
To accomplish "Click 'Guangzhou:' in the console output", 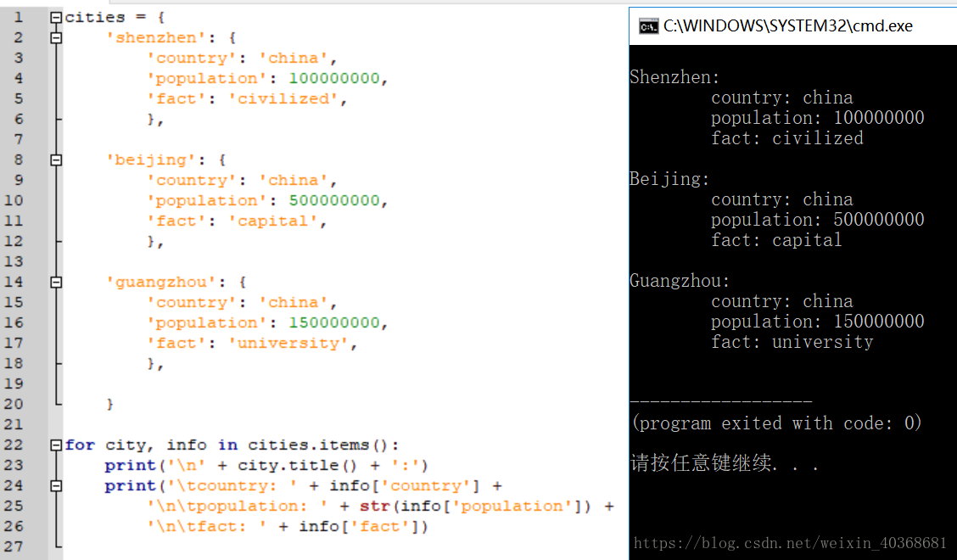I will click(680, 282).
